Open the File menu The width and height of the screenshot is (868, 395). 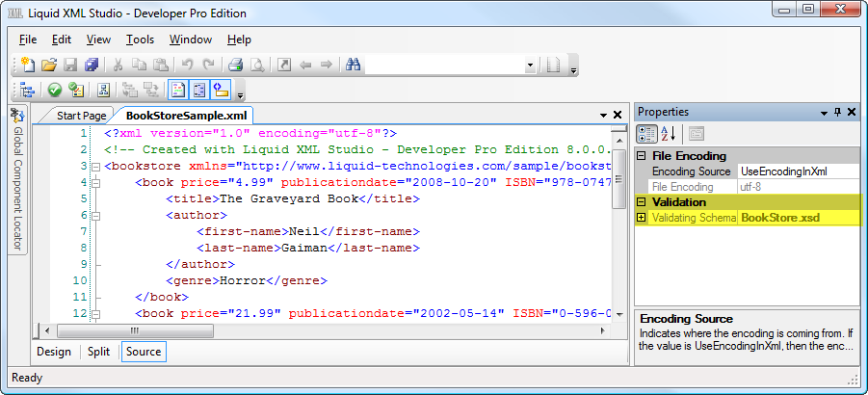tap(28, 39)
